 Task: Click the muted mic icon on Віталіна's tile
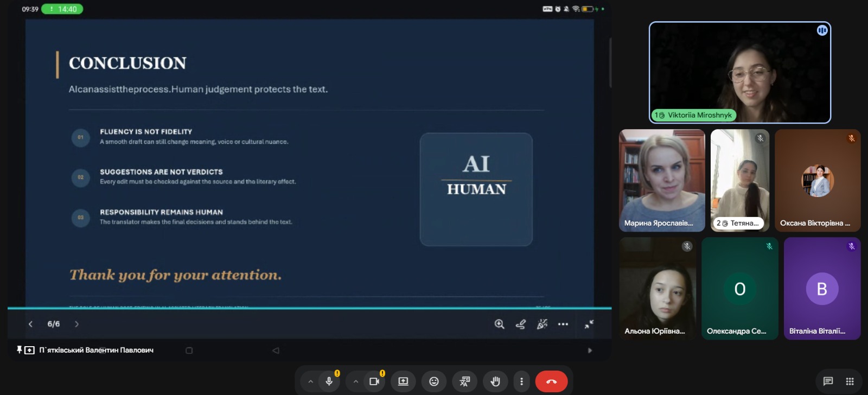pyautogui.click(x=852, y=246)
